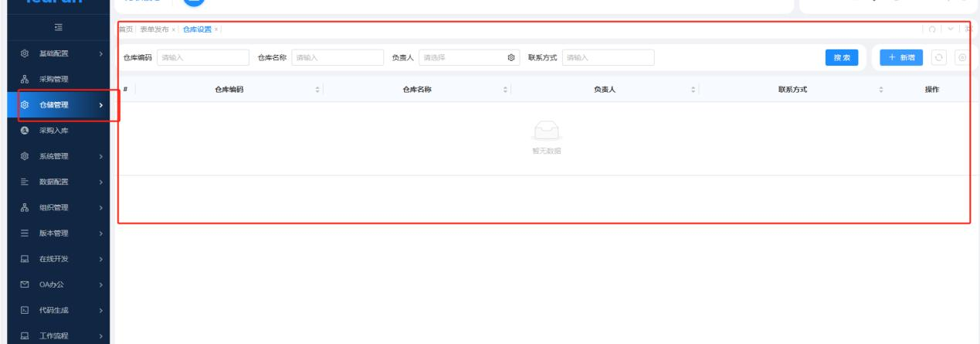Switch to the 首页 tab
980x344 pixels.
(x=126, y=29)
